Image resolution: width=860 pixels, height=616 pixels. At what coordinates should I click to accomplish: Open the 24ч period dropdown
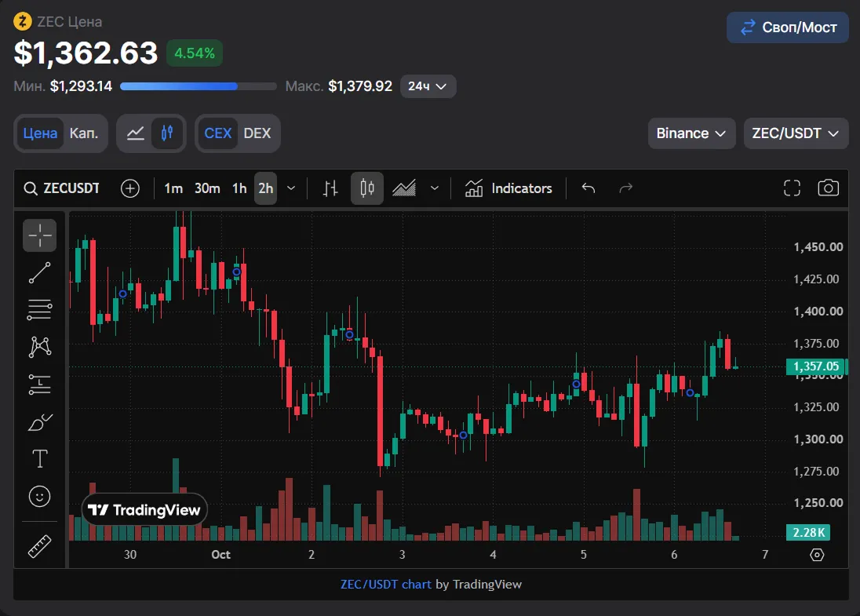[x=428, y=86]
